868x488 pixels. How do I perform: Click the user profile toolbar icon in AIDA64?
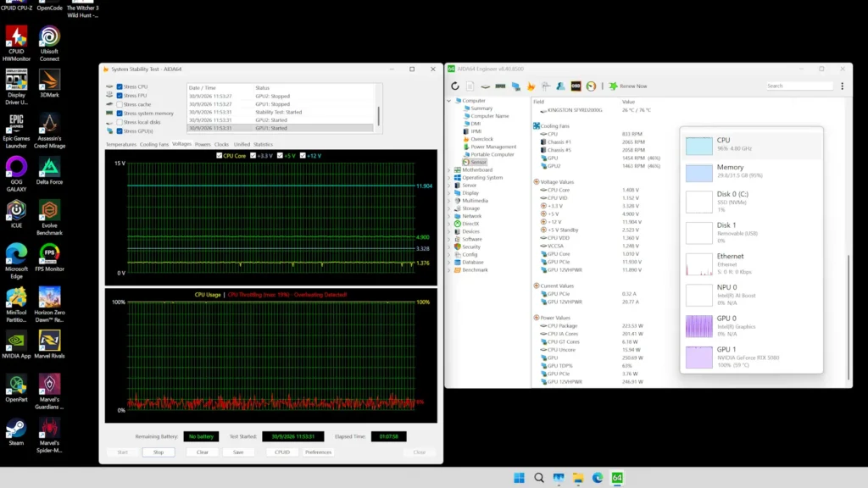pyautogui.click(x=561, y=86)
